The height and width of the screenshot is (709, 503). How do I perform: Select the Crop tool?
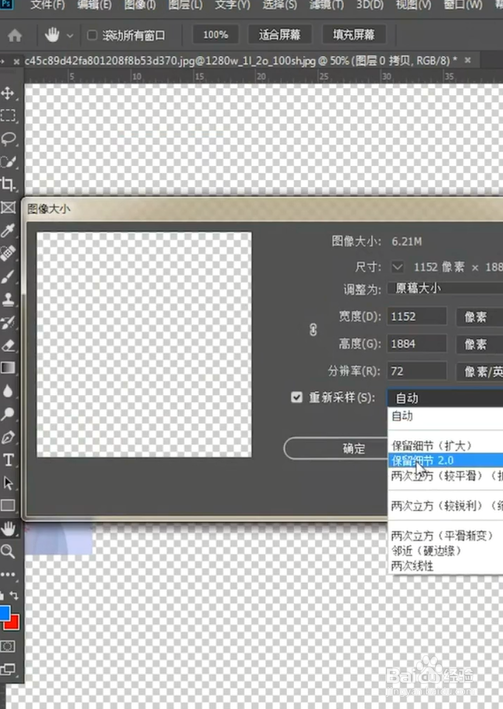(8, 184)
